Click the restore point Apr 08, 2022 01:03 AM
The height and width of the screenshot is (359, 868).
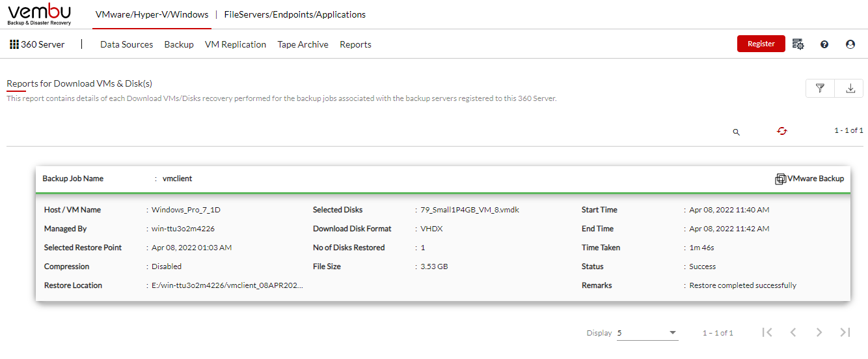pos(191,248)
